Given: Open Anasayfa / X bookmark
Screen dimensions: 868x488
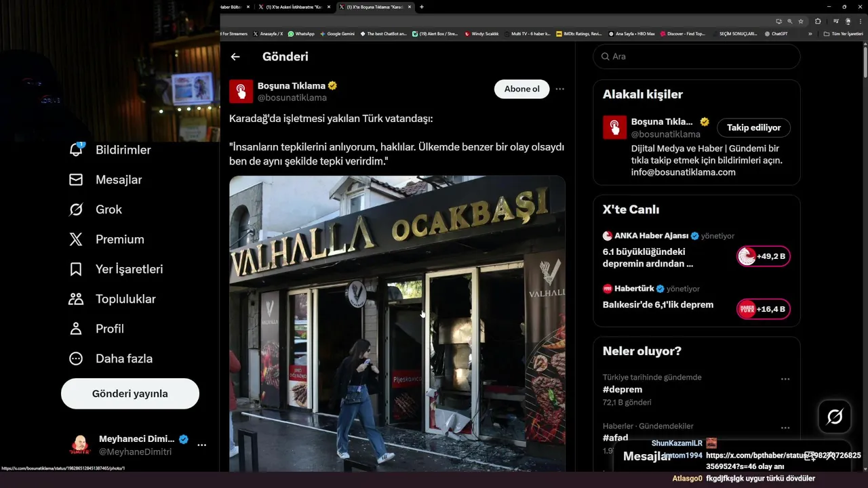Looking at the screenshot, I should pyautogui.click(x=269, y=33).
